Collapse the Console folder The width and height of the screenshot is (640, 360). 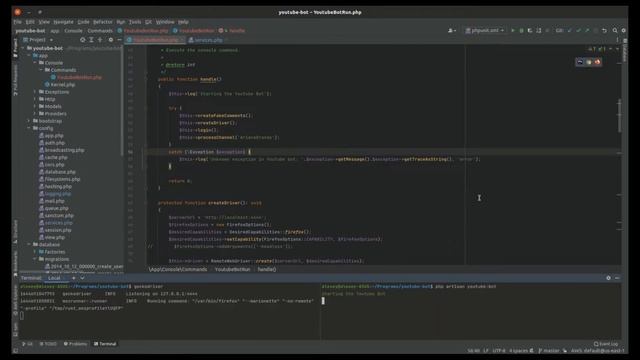[x=35, y=63]
